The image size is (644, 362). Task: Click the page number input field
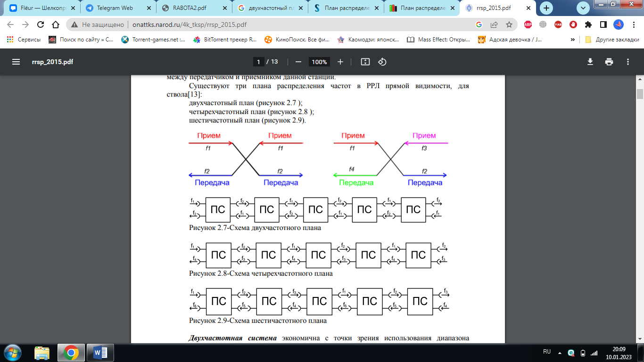tap(258, 62)
